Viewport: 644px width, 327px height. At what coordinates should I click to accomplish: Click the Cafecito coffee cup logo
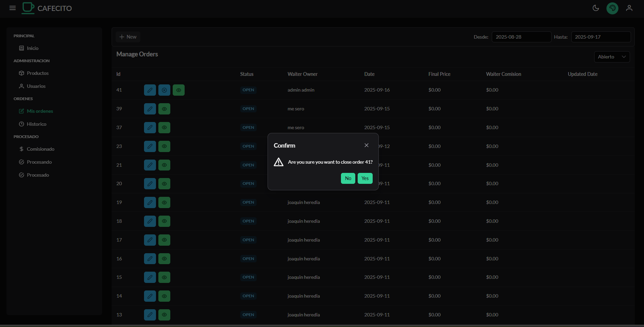click(x=28, y=8)
